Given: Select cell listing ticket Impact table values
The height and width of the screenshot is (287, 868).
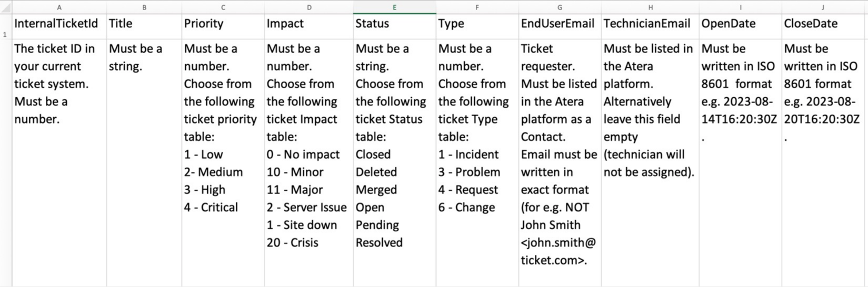Looking at the screenshot, I should click(309, 163).
